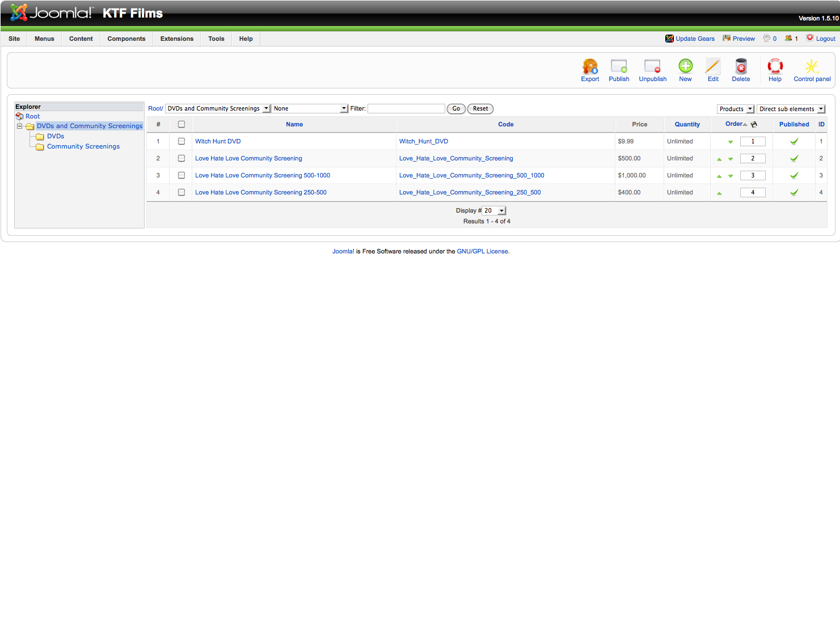
Task: Click the Publish toolbar icon
Action: coord(619,67)
